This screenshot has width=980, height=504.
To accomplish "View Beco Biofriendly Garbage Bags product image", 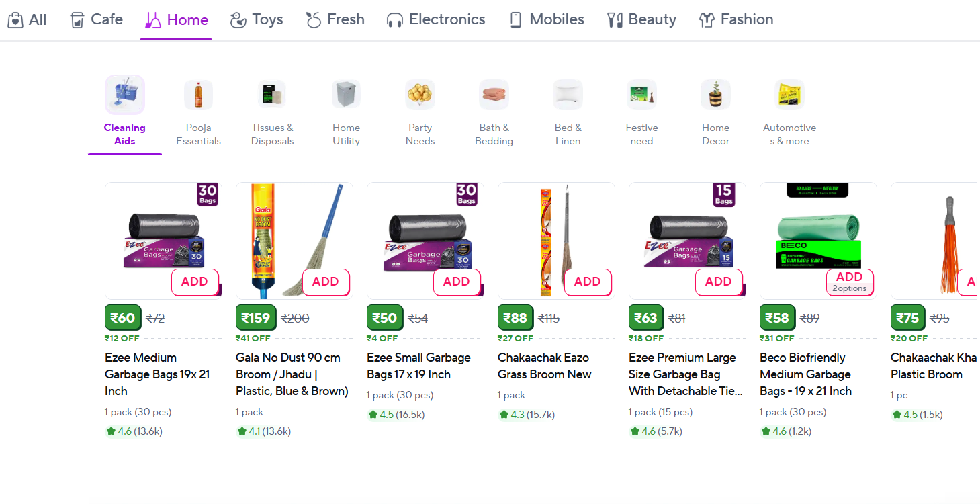I will pos(817,232).
